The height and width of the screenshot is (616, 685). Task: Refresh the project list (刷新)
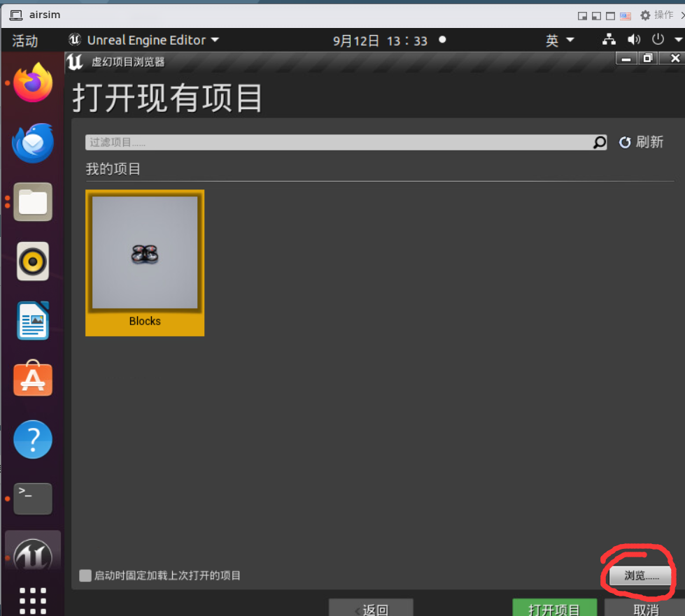[x=641, y=143]
